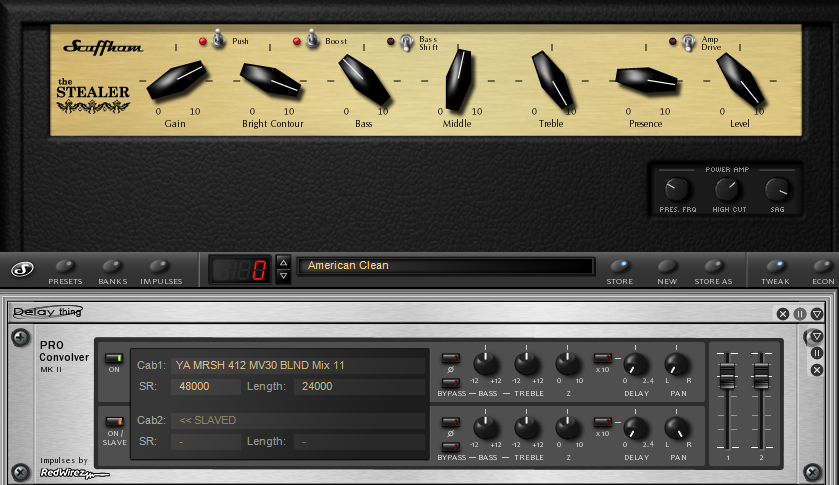The height and width of the screenshot is (485, 839).
Task: Remove Pro Convolver with X icon
Action: (817, 370)
